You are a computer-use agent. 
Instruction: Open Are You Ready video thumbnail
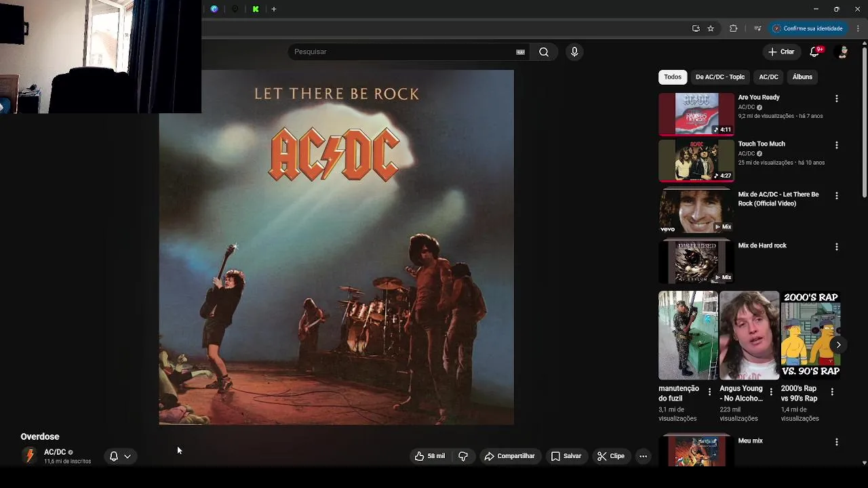click(696, 114)
